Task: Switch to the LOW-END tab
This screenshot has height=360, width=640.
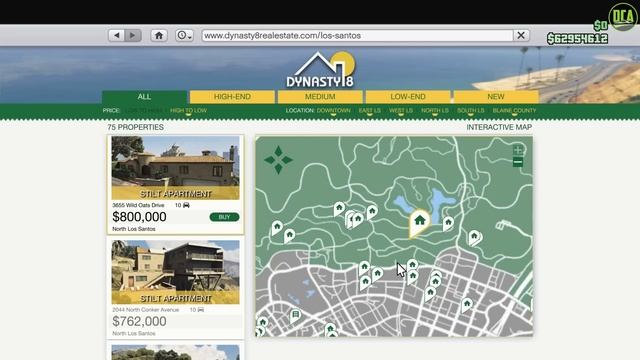Action: [x=408, y=97]
